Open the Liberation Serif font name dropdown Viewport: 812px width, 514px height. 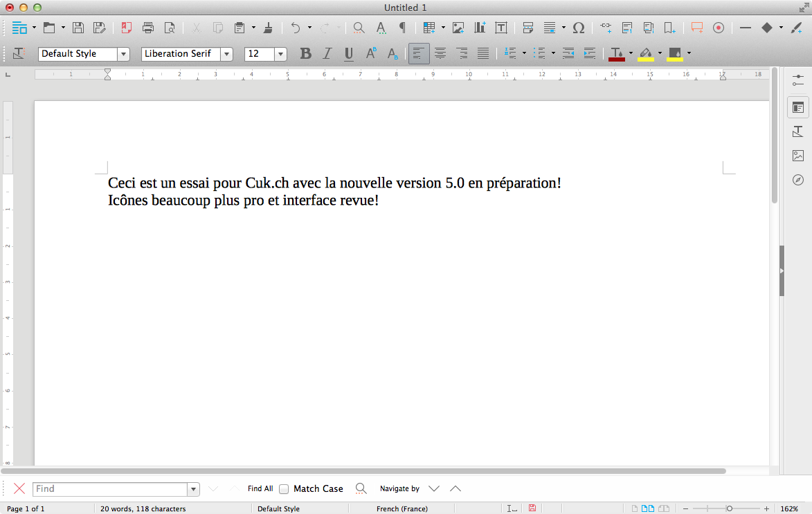click(226, 54)
